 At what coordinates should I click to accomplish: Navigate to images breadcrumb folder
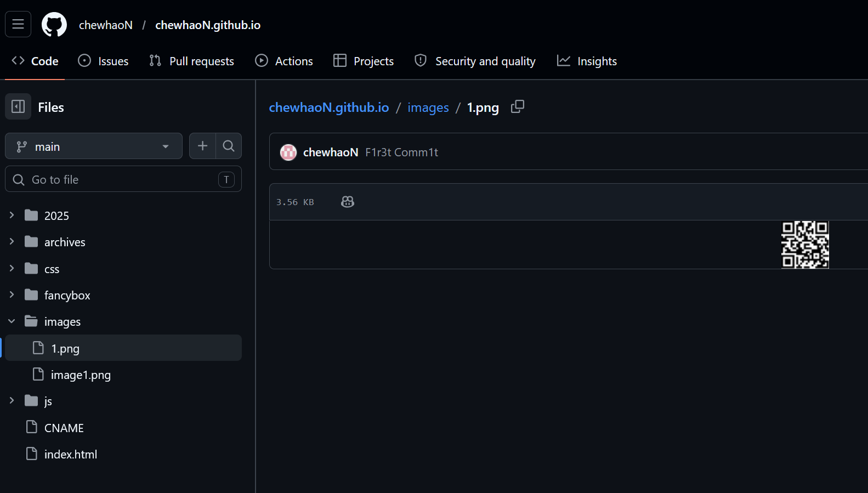pos(428,107)
